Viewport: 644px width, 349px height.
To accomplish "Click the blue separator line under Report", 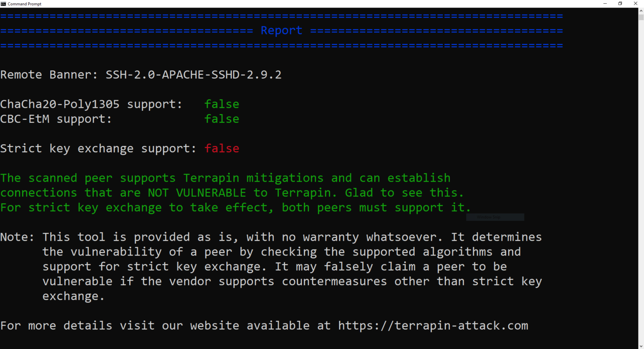I will click(x=281, y=45).
